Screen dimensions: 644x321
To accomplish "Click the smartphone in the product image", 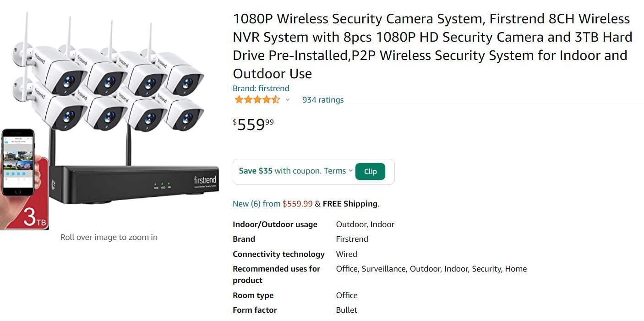I will (18, 163).
